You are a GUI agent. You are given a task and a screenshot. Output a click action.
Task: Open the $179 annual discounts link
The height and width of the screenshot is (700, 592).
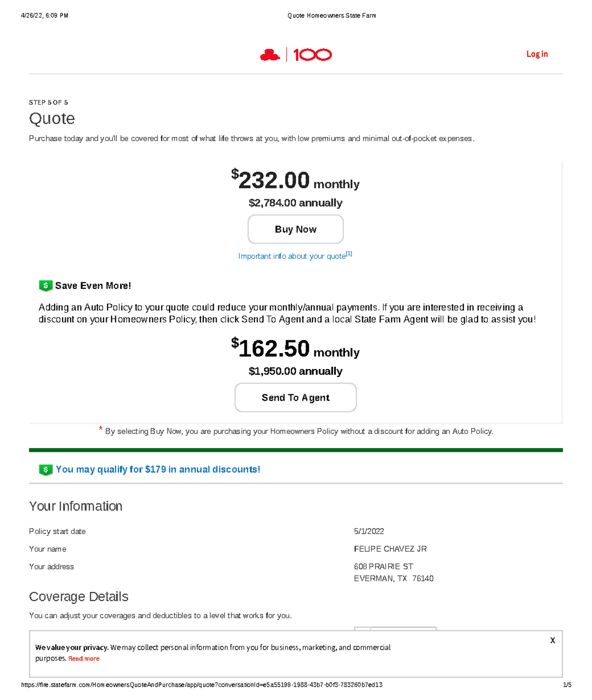click(158, 469)
